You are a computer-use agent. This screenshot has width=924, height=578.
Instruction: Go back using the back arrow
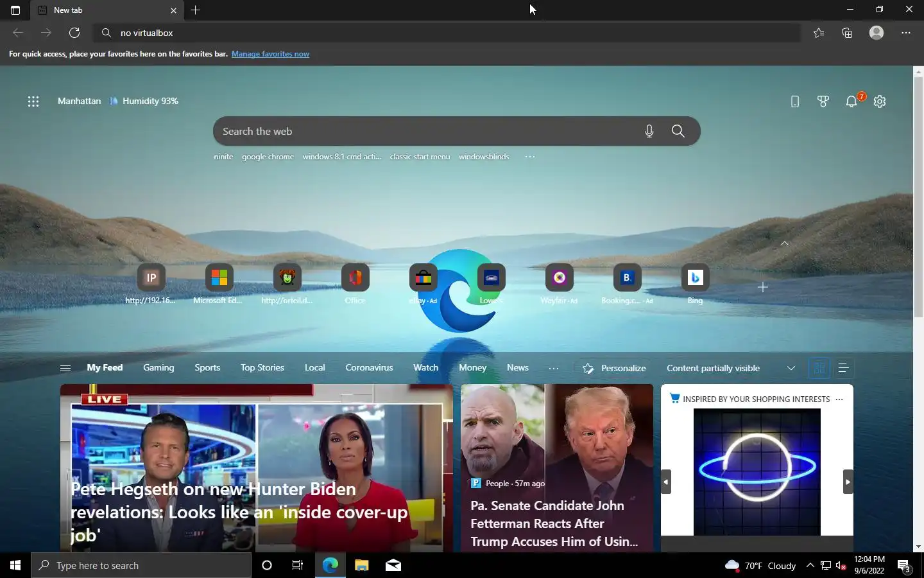tap(18, 33)
